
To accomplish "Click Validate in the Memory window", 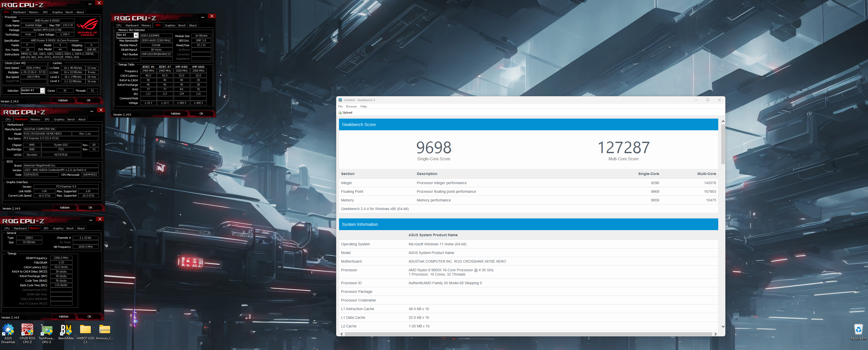I will (x=64, y=317).
